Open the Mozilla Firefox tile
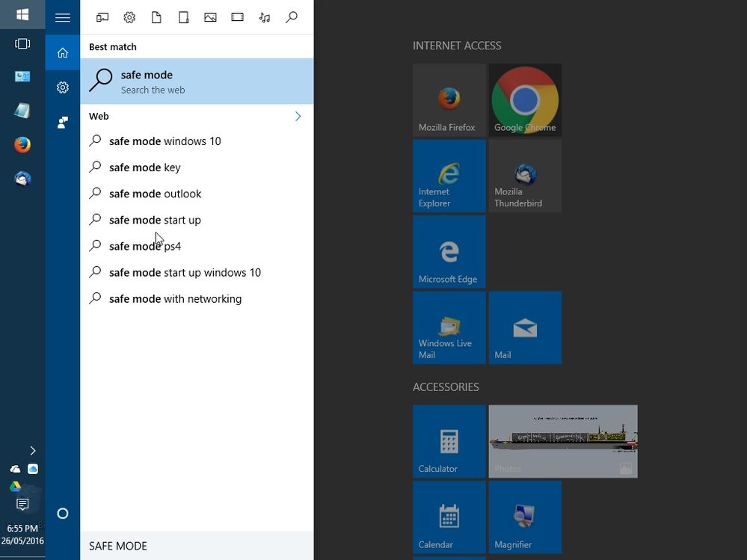The image size is (747, 560). click(x=449, y=100)
